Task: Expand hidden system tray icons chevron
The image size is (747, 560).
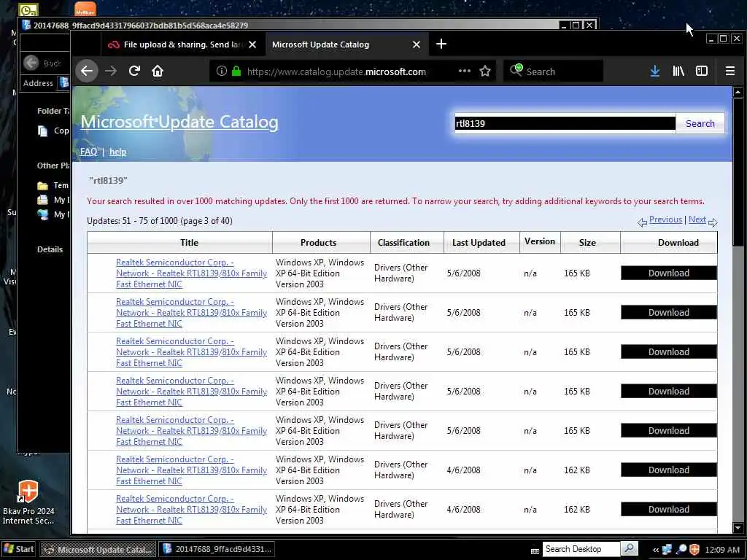Action: [x=656, y=550]
